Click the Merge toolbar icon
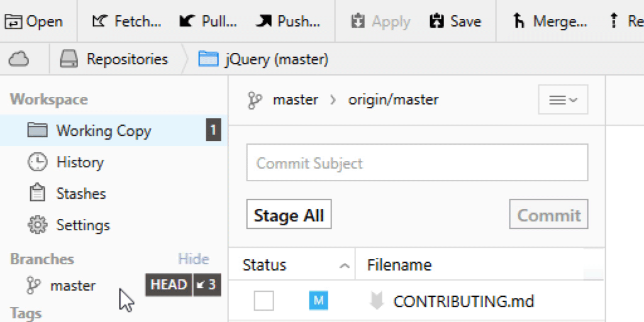Viewport: 644px width, 322px height. point(519,21)
